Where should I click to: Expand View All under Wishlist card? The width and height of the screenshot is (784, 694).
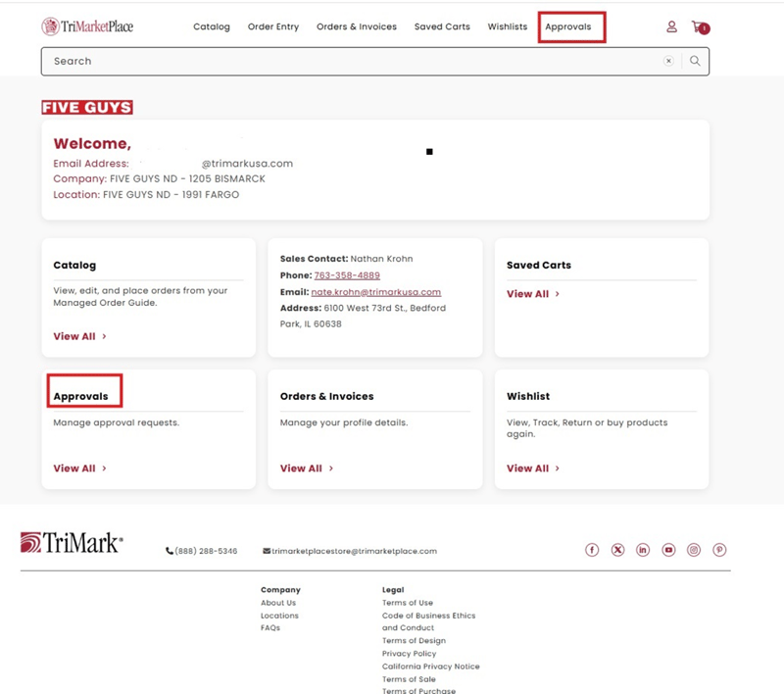[532, 469]
